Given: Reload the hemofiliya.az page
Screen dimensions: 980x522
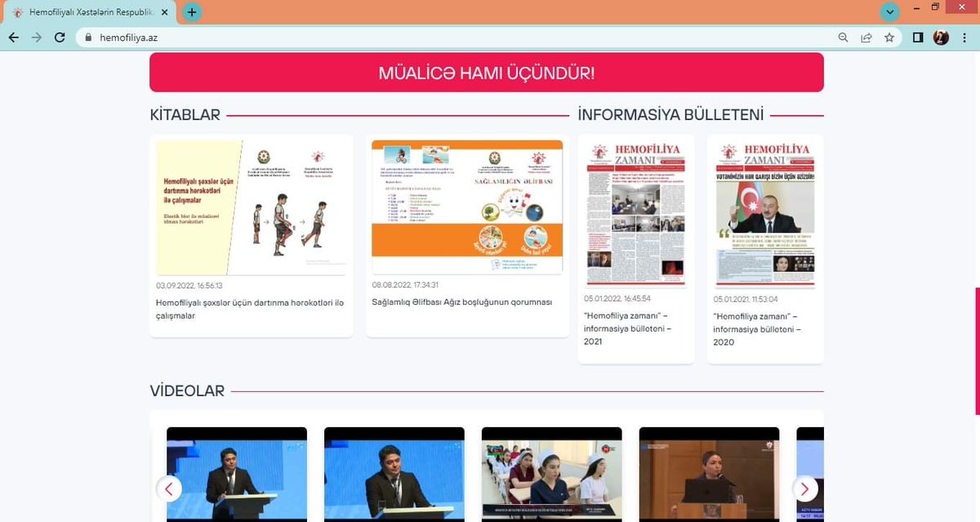Looking at the screenshot, I should (x=60, y=38).
